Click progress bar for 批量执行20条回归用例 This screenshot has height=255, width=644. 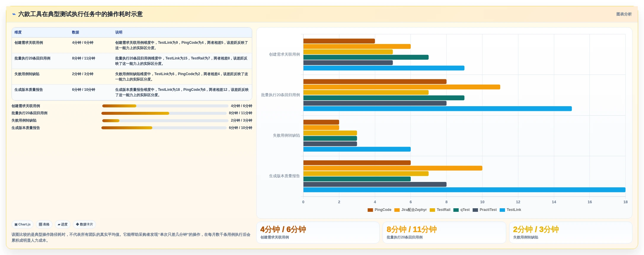pos(164,113)
